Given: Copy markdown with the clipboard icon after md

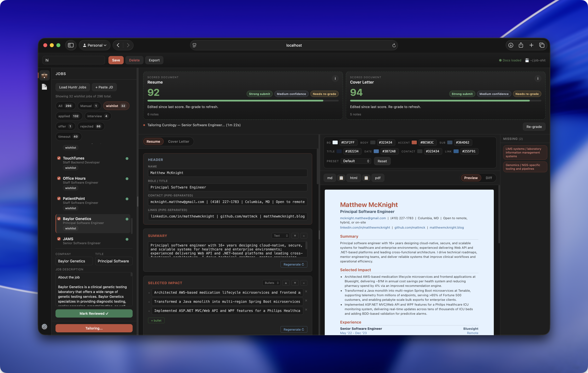Looking at the screenshot, I should click(341, 178).
